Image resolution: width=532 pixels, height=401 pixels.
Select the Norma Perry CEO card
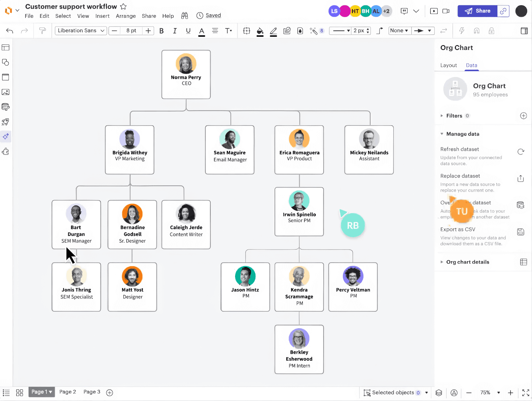(x=186, y=74)
